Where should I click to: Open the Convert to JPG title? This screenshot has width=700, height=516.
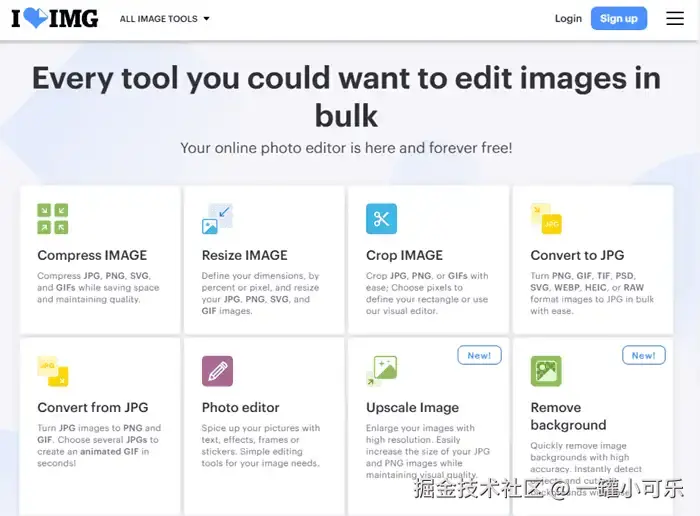[x=577, y=255]
